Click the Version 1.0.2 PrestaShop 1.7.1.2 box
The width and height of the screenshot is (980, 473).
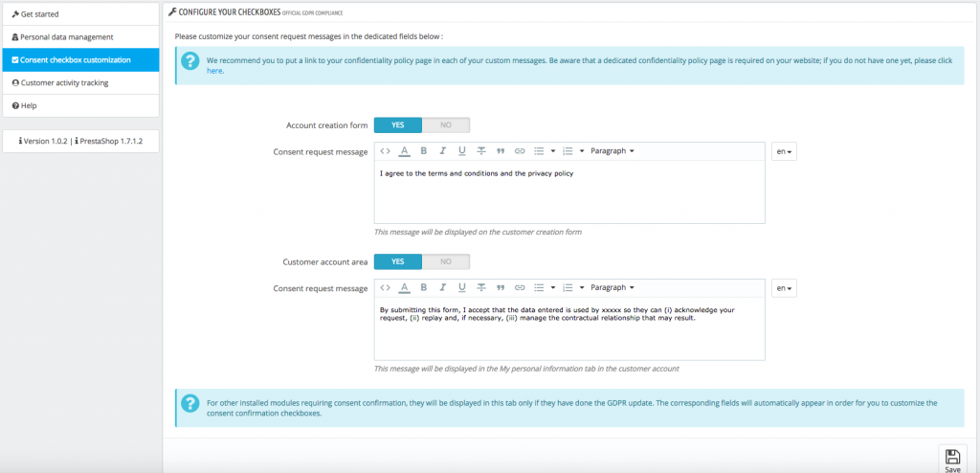(x=80, y=142)
